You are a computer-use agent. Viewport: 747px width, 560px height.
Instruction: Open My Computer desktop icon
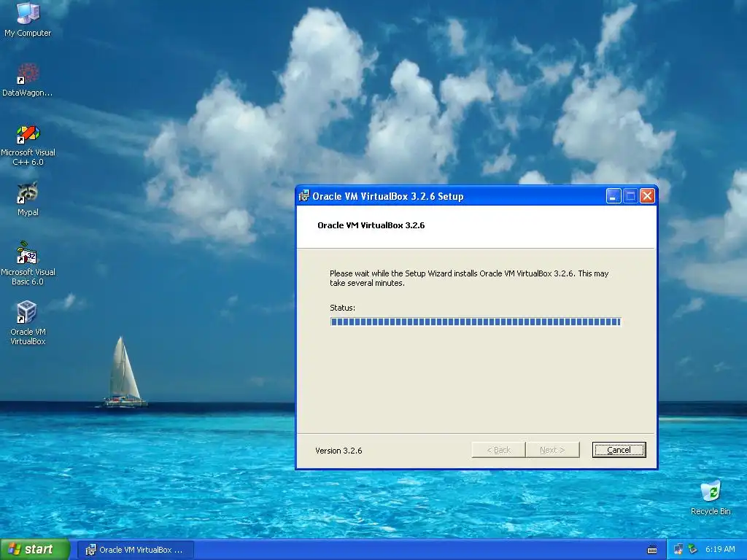point(28,19)
